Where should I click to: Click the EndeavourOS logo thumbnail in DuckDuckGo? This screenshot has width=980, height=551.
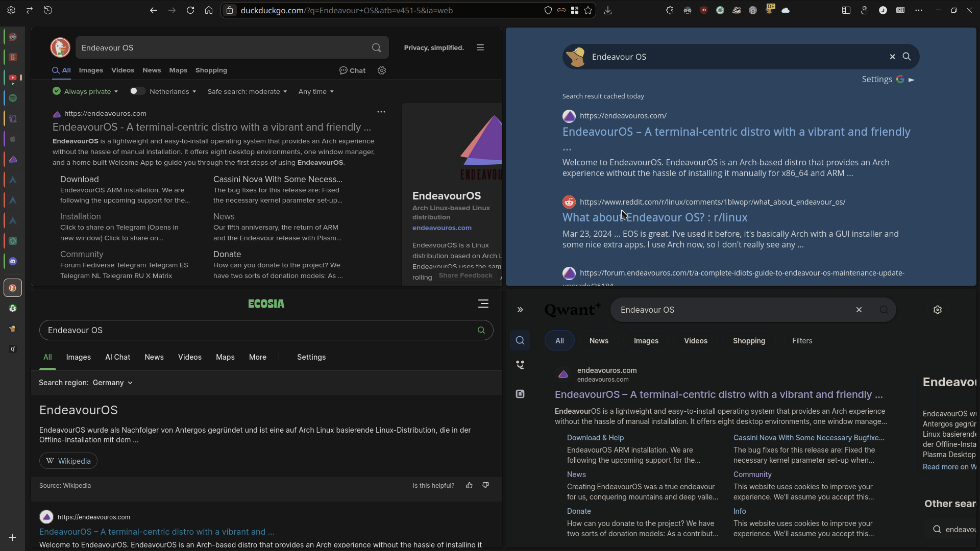tap(480, 148)
